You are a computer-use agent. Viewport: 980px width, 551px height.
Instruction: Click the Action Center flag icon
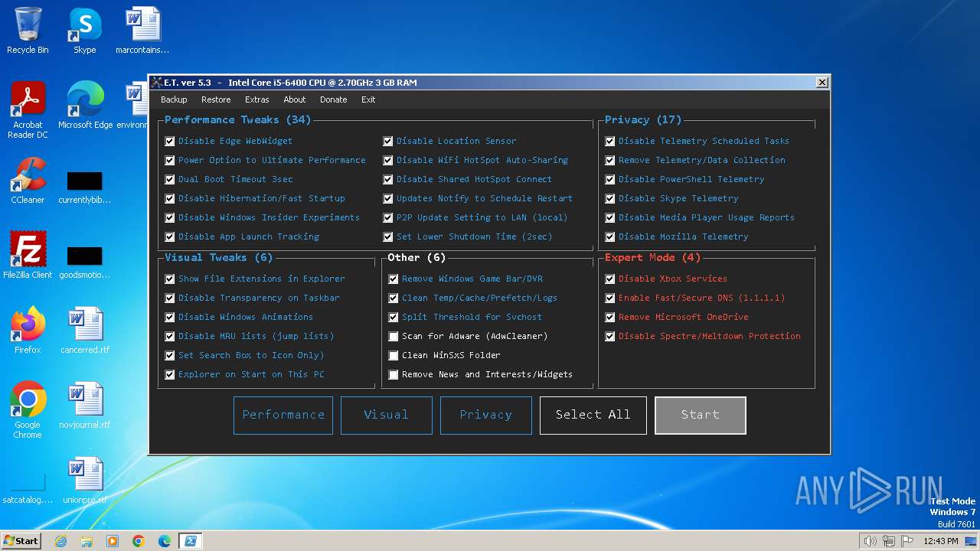[x=907, y=541]
